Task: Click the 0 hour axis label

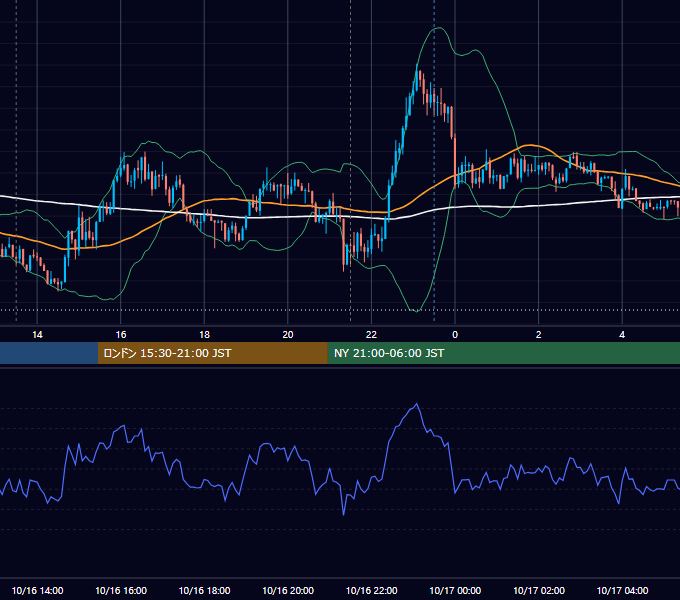Action: point(455,335)
